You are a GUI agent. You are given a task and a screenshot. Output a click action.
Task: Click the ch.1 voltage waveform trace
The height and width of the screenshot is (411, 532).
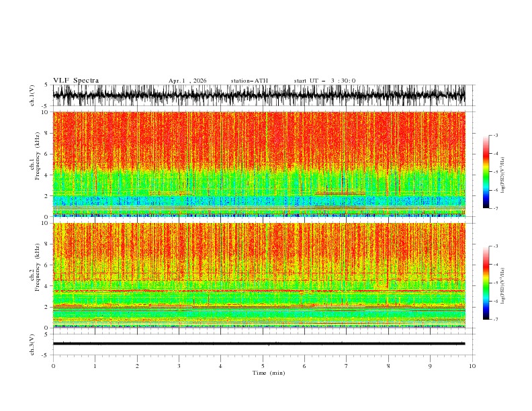[x=259, y=95]
